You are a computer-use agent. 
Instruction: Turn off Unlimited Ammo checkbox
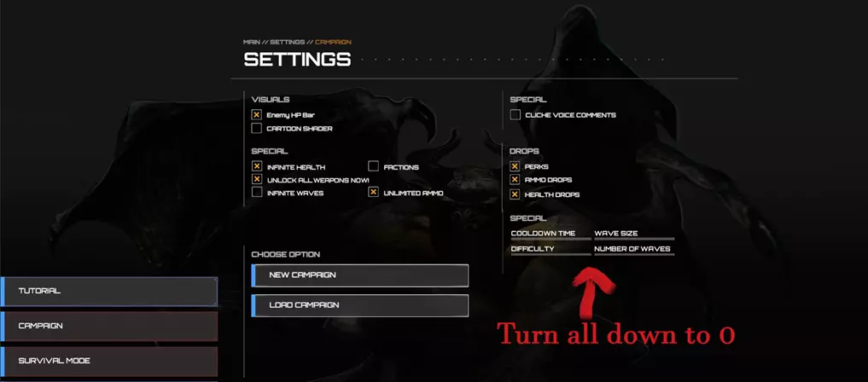pos(373,193)
